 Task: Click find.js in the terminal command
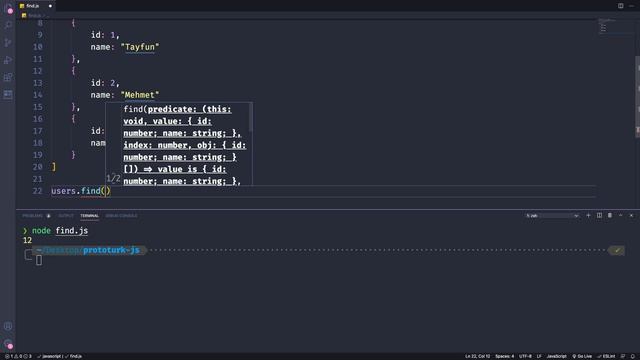[72, 231]
